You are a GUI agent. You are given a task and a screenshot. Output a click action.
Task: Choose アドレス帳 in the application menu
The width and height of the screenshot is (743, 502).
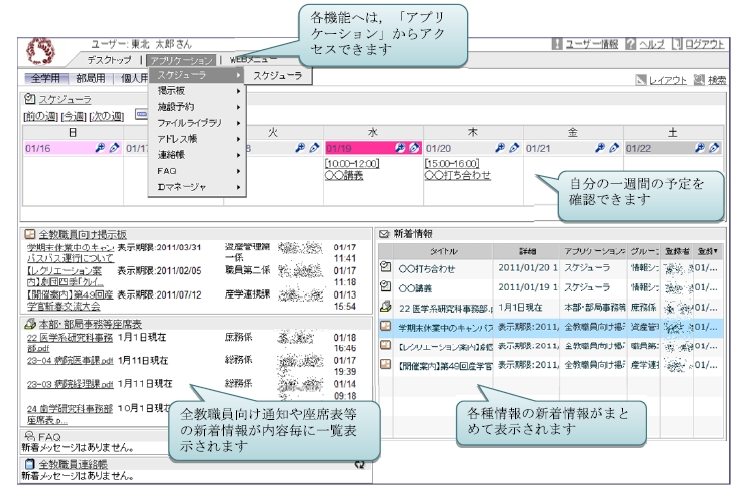pyautogui.click(x=197, y=139)
